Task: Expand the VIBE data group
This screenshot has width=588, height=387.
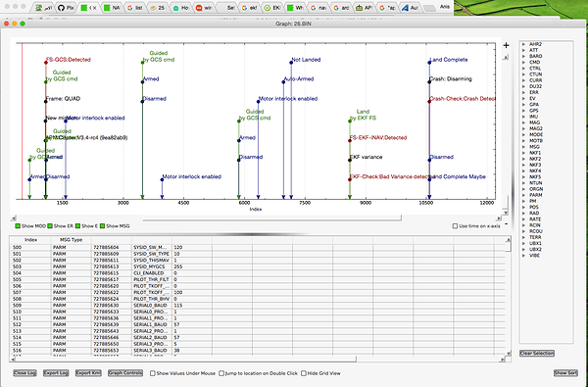Action: coord(523,256)
